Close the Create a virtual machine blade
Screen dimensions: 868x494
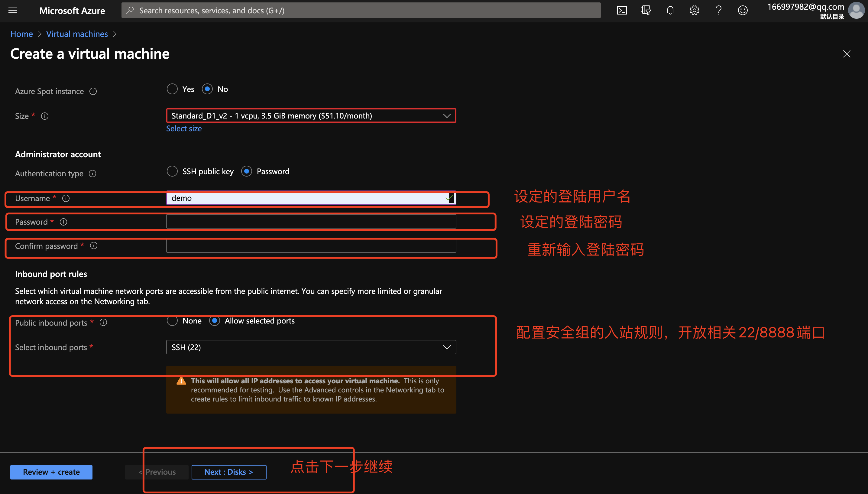click(847, 54)
